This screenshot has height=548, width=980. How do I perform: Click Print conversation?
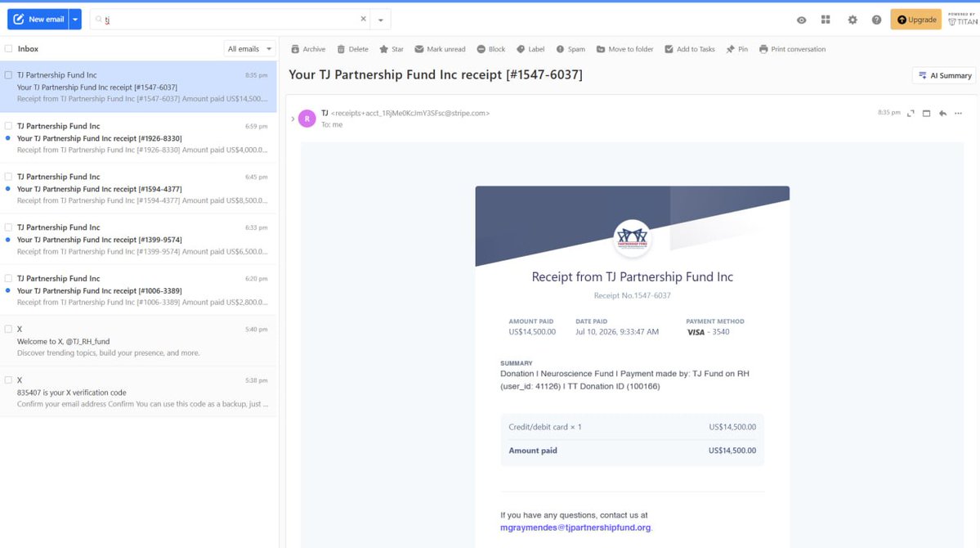[792, 49]
